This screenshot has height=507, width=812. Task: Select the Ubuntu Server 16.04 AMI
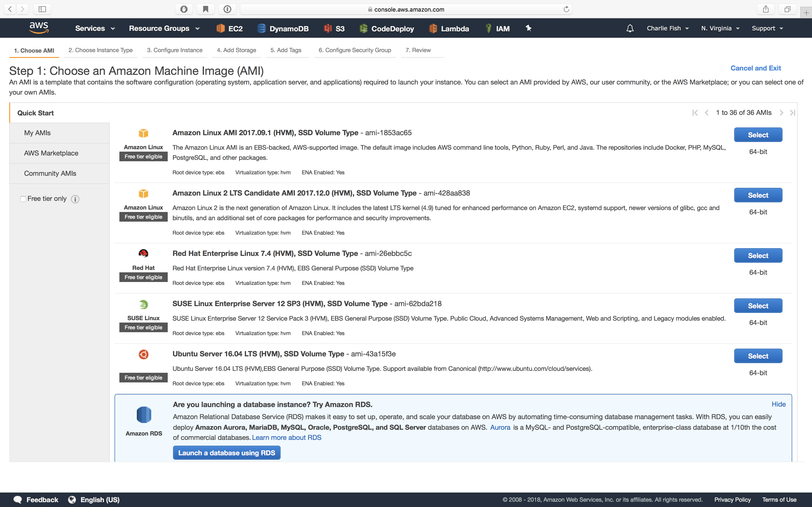[758, 356]
